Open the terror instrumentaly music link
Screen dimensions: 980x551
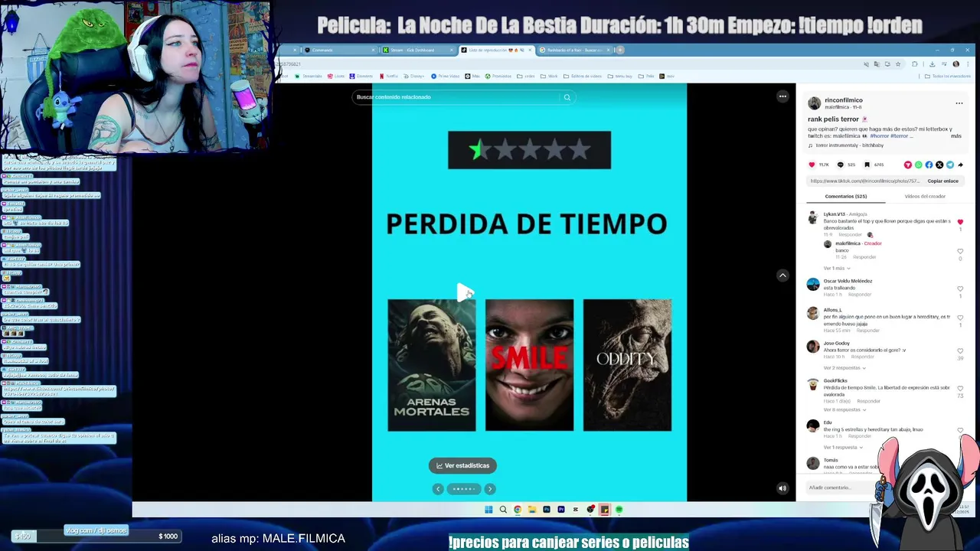(849, 145)
